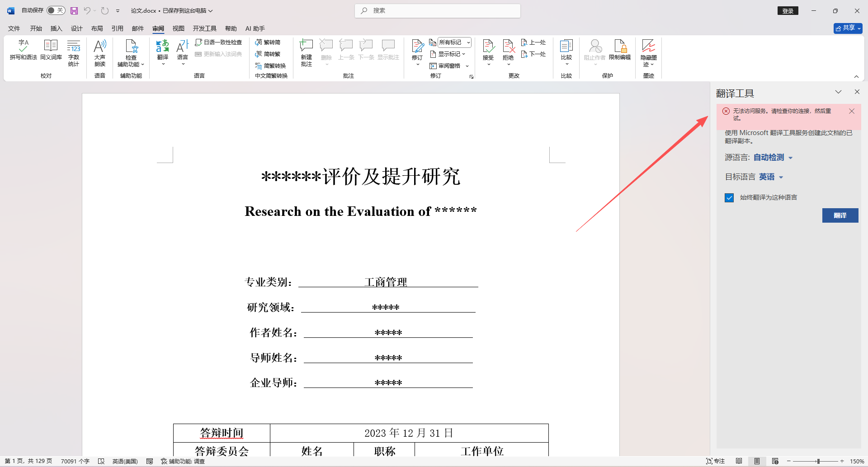Close the 翻译工具 pane
The height and width of the screenshot is (467, 868).
point(857,92)
